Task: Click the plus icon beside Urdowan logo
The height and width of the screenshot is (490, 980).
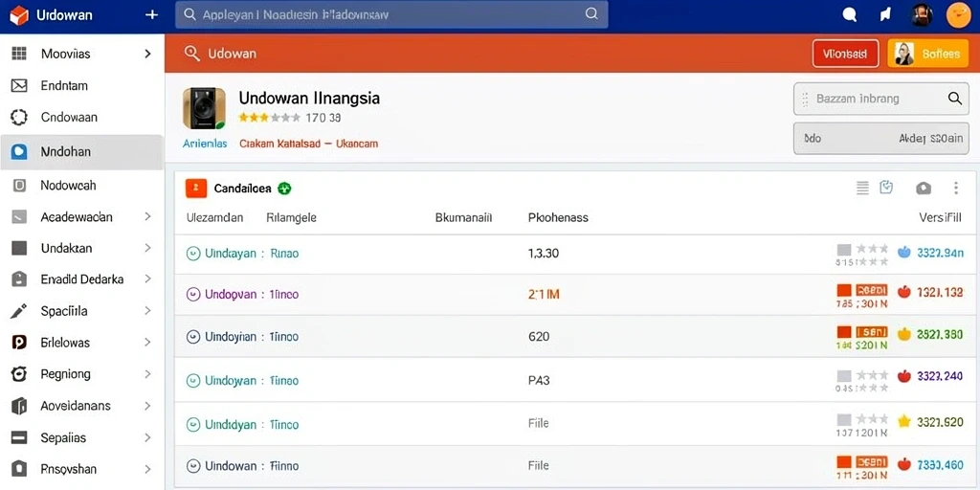Action: tap(151, 15)
